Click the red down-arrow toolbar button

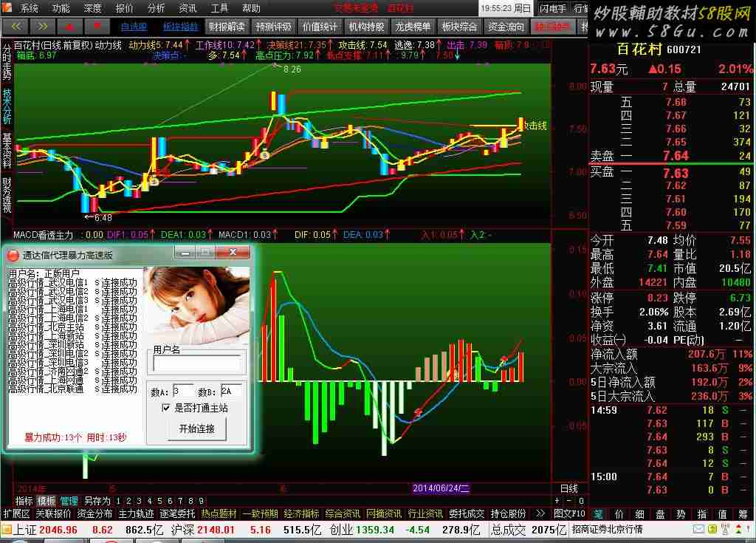click(x=97, y=27)
